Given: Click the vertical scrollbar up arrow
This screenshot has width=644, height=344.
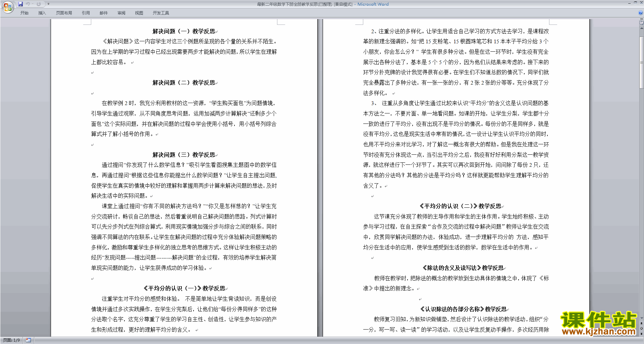Looking at the screenshot, I should [x=641, y=28].
